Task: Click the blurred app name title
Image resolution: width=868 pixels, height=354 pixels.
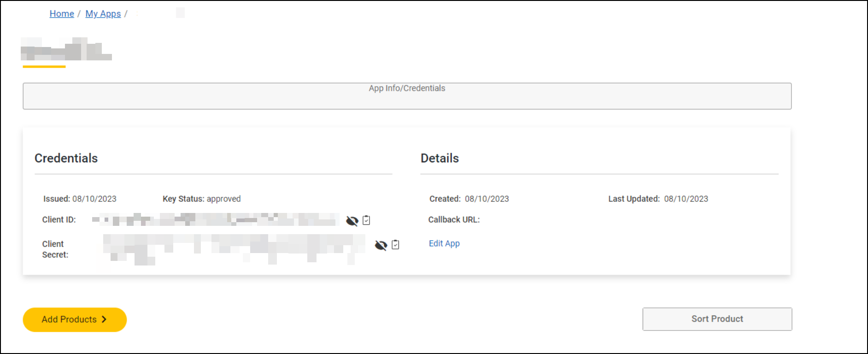Action: 66,50
